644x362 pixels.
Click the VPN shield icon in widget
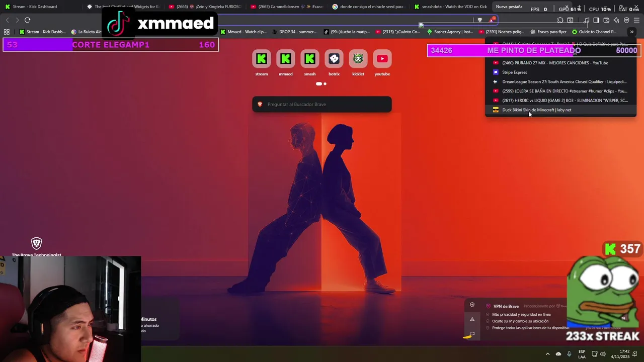tap(472, 305)
